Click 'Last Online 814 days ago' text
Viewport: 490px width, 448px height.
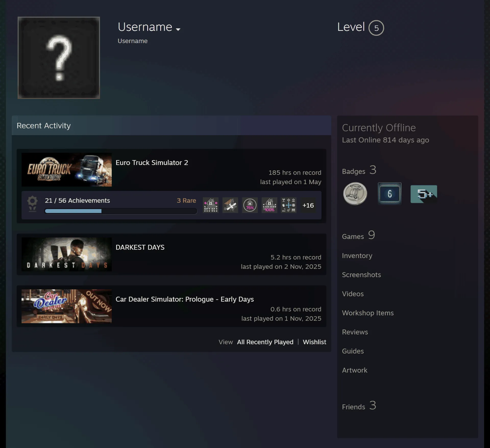click(385, 140)
